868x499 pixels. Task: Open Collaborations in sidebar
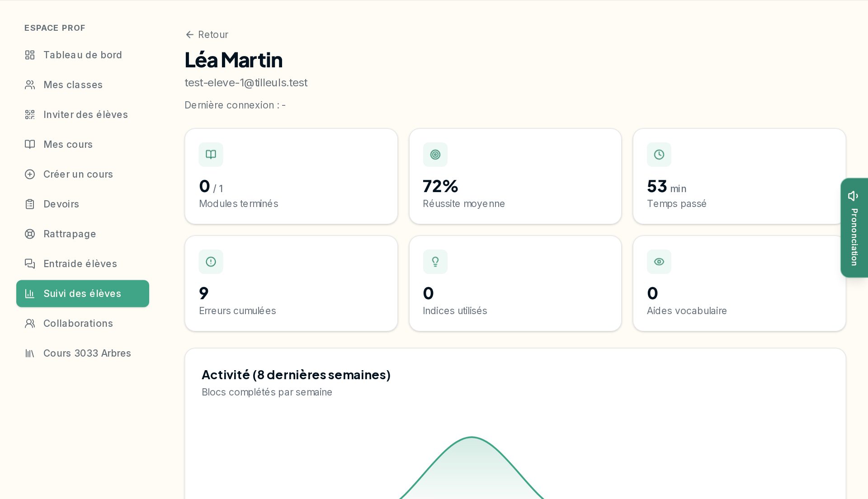pyautogui.click(x=83, y=324)
